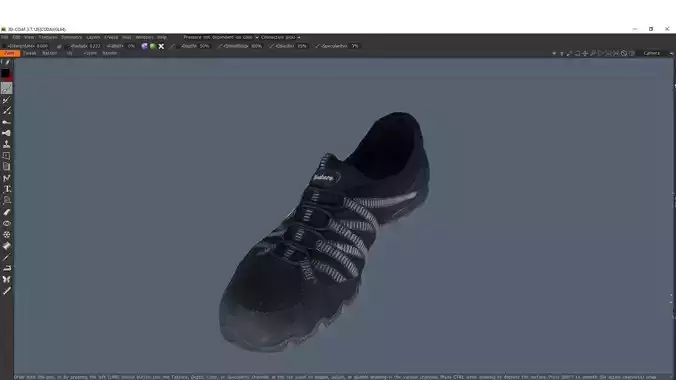676x380 pixels.
Task: Select the eraser tool
Action: (x=6, y=212)
